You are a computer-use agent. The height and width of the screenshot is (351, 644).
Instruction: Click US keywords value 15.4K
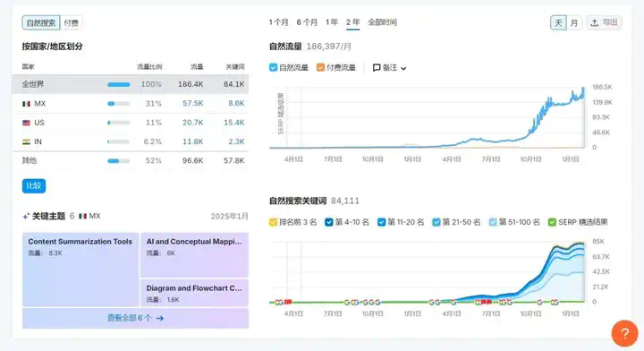[x=234, y=123]
